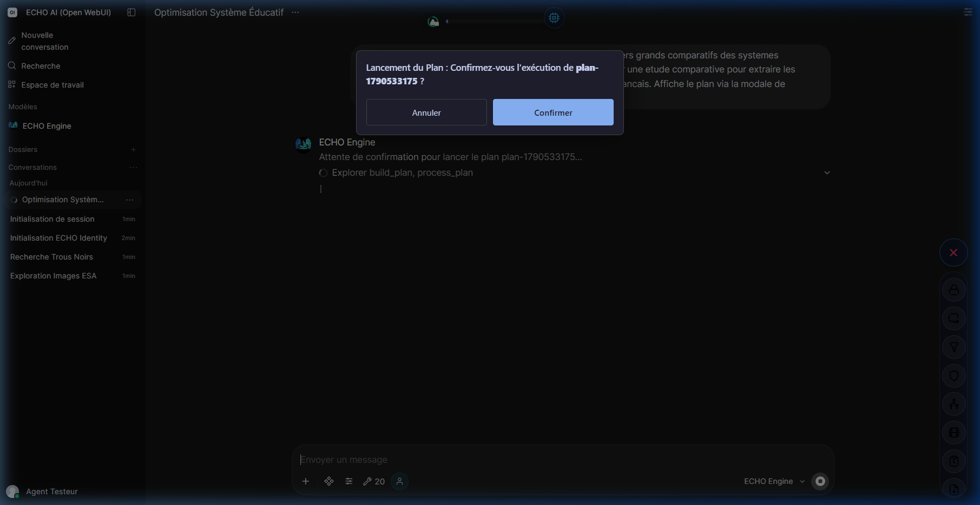Click the film strip icon in right toolbar
Viewport: 980px width, 505px height.
coord(954,433)
